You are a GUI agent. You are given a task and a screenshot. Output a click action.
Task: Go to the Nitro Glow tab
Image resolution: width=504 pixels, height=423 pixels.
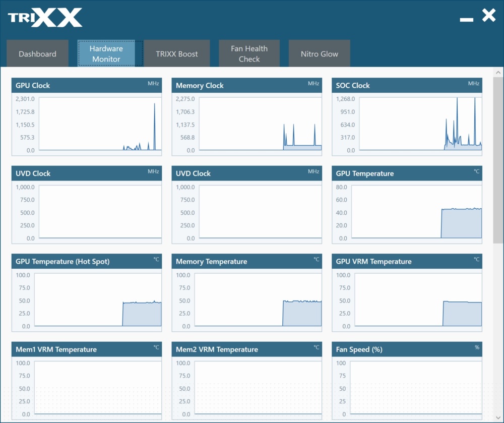(x=319, y=53)
